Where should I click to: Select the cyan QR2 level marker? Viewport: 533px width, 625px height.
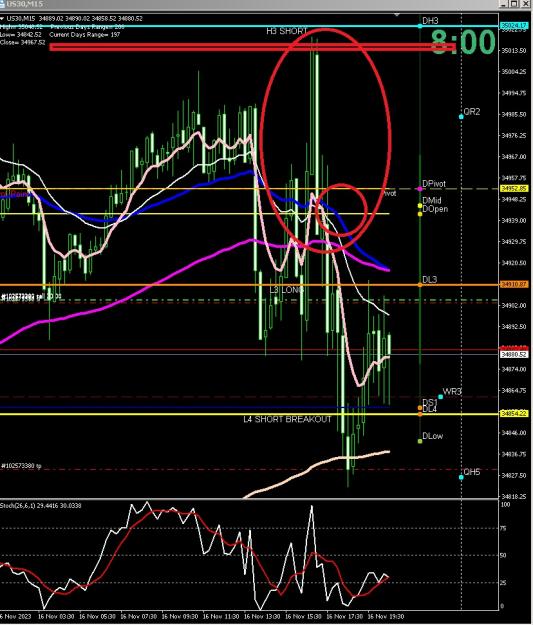pos(461,117)
